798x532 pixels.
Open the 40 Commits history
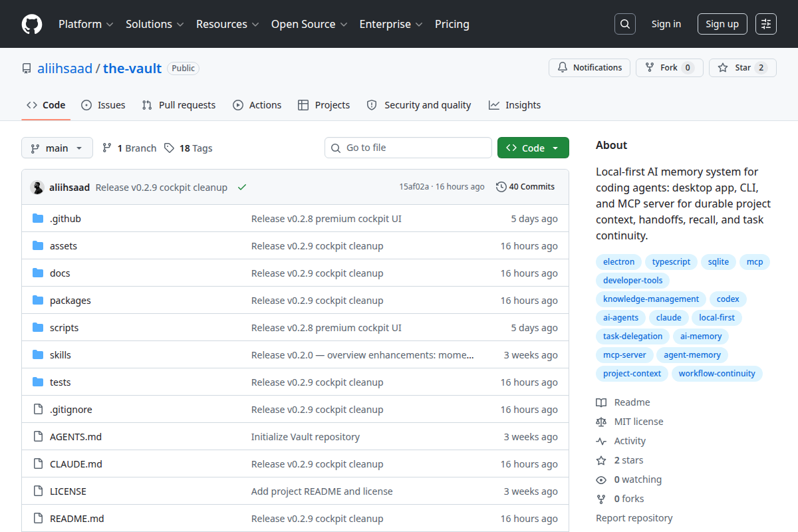coord(525,187)
